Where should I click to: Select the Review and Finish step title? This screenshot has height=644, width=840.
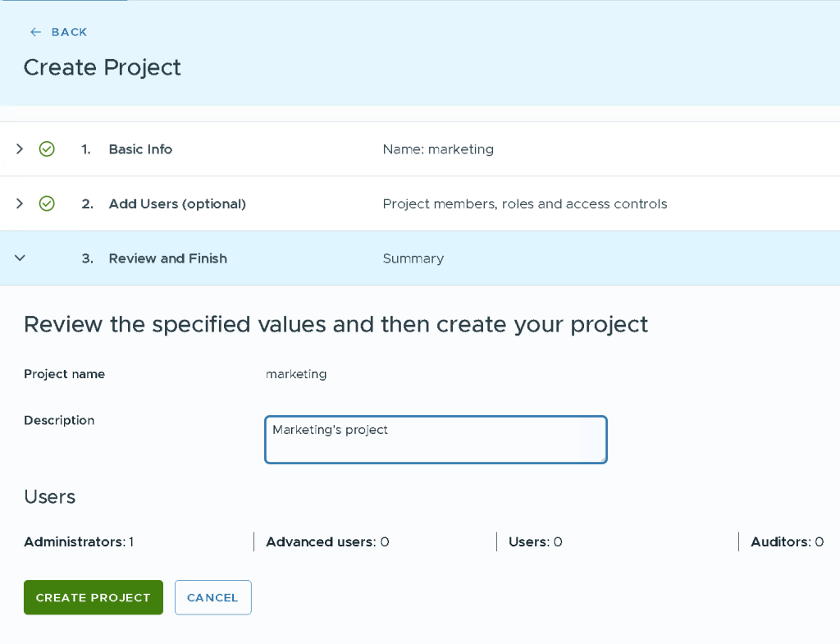(x=167, y=258)
